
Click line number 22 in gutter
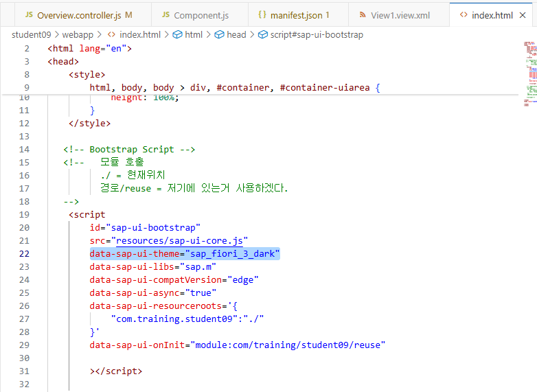24,254
